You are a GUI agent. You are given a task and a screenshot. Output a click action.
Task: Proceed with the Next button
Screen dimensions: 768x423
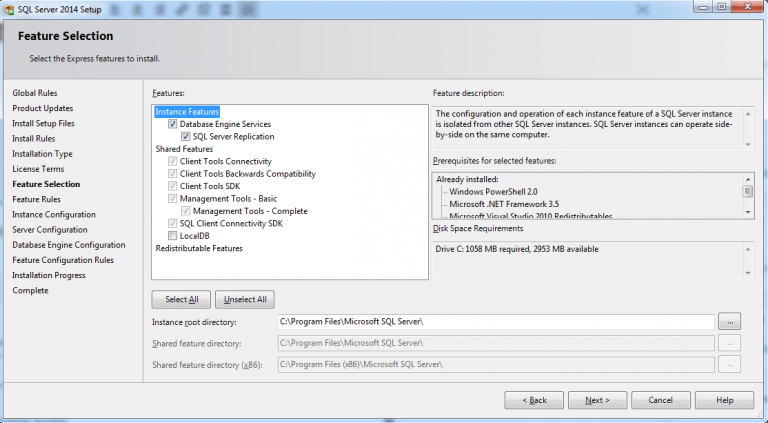pos(598,400)
